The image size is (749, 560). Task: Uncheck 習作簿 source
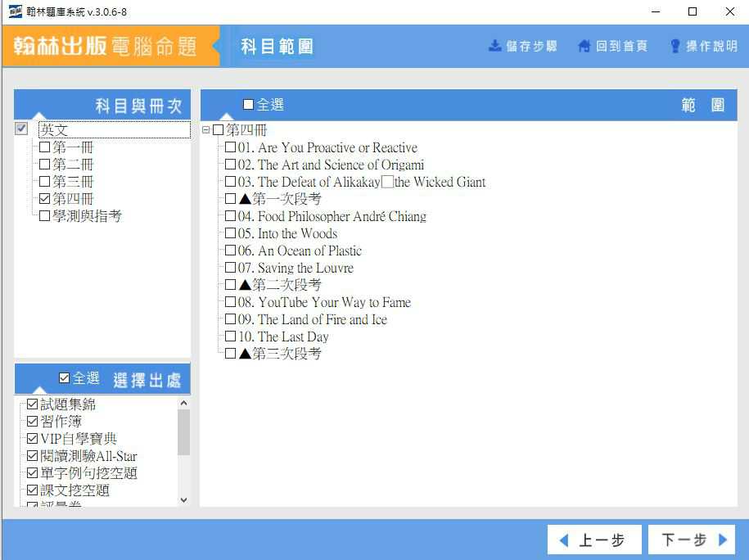(33, 422)
